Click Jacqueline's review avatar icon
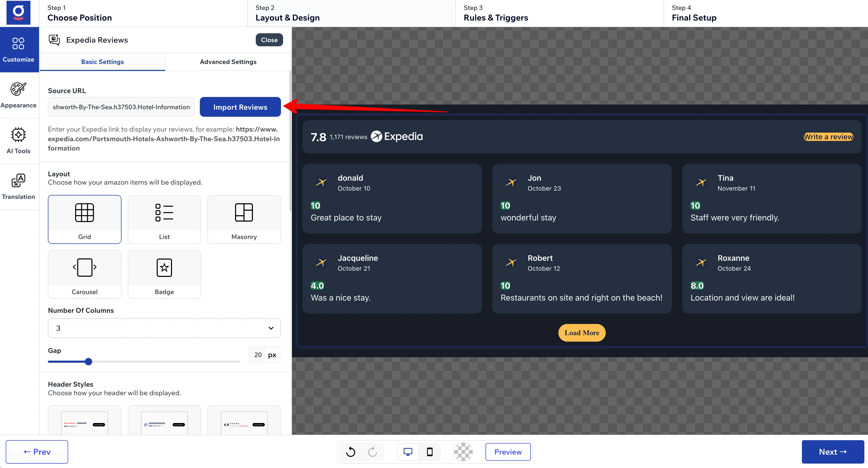The width and height of the screenshot is (868, 468). click(321, 262)
